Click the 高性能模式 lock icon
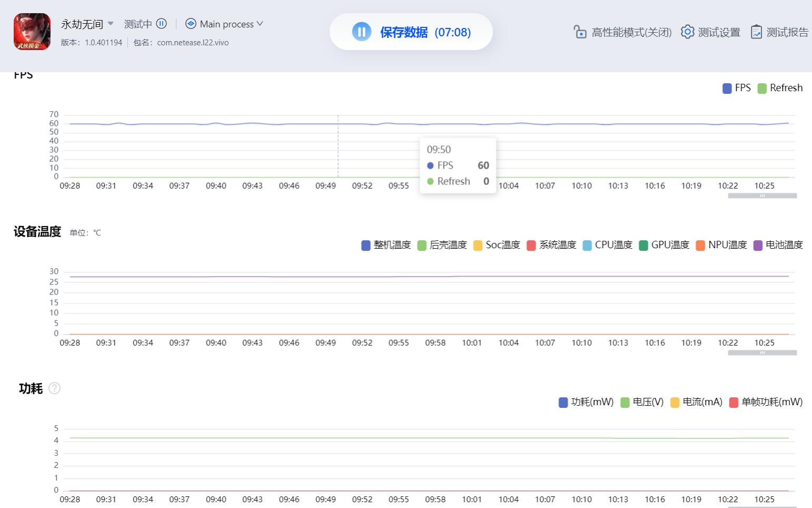The image size is (812, 508). point(580,32)
